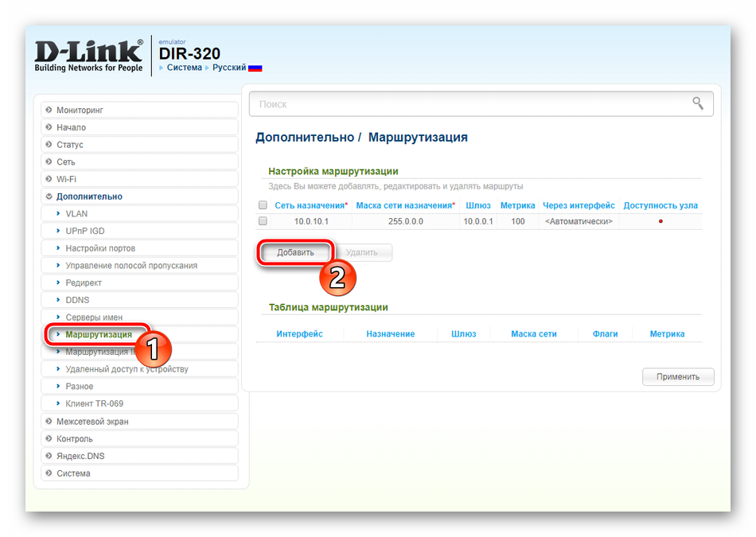The height and width of the screenshot is (537, 756).
Task: Open Серверы имен page
Action: pos(140,317)
